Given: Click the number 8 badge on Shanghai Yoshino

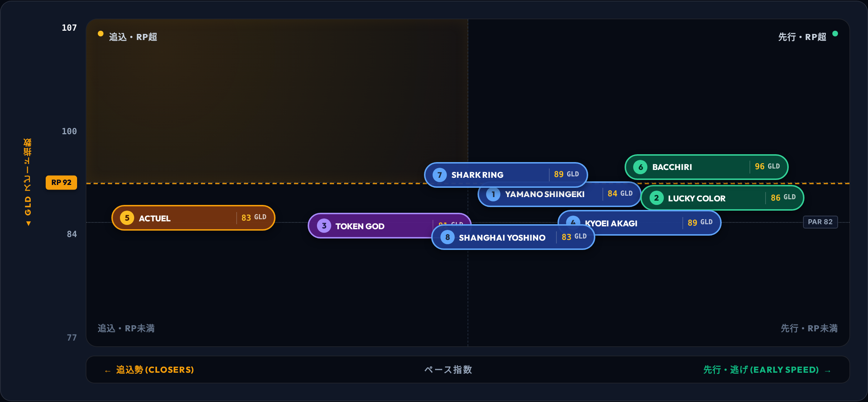Looking at the screenshot, I should (x=448, y=237).
